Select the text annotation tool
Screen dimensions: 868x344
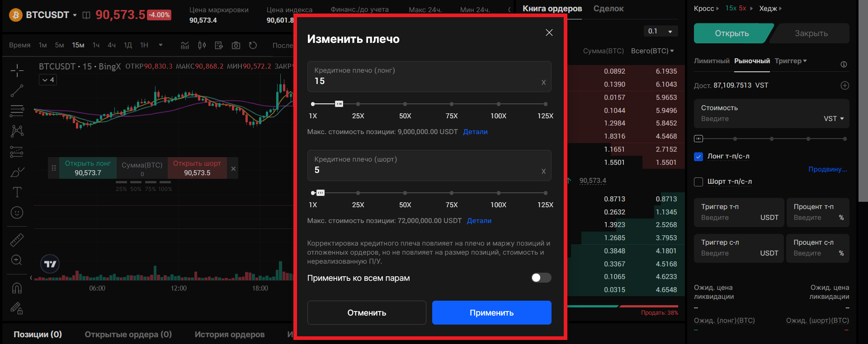pos(17,192)
